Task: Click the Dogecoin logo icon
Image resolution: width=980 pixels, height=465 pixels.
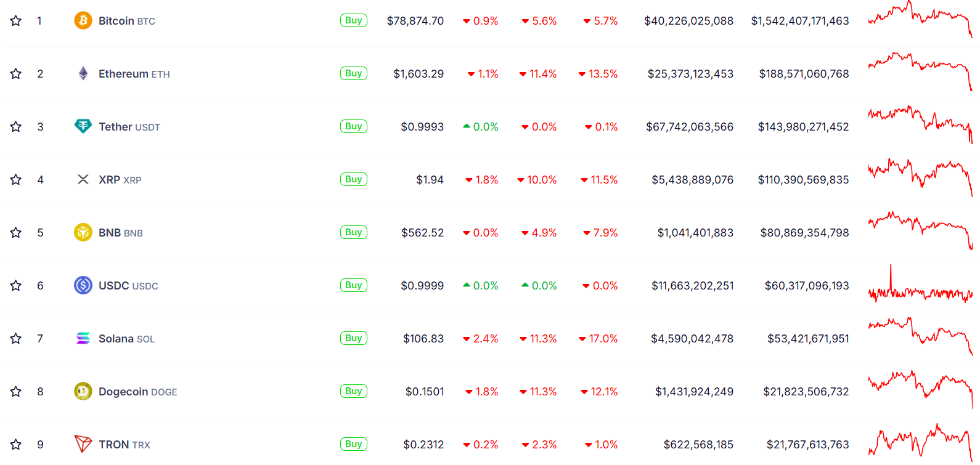Action: [x=83, y=391]
